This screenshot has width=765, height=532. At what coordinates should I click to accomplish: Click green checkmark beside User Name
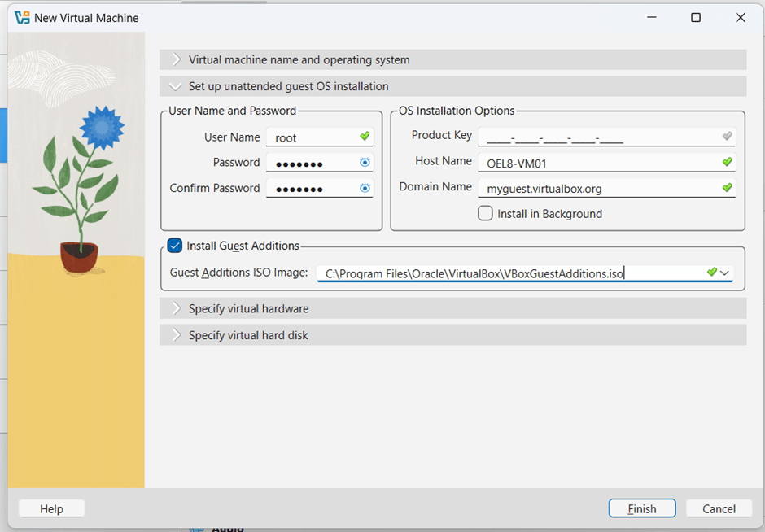(365, 137)
